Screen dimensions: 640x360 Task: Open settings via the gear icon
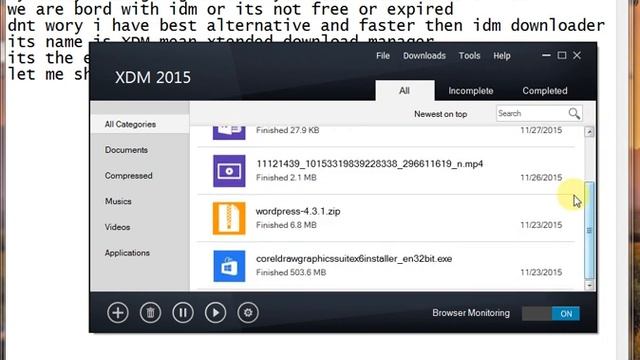[x=248, y=313]
